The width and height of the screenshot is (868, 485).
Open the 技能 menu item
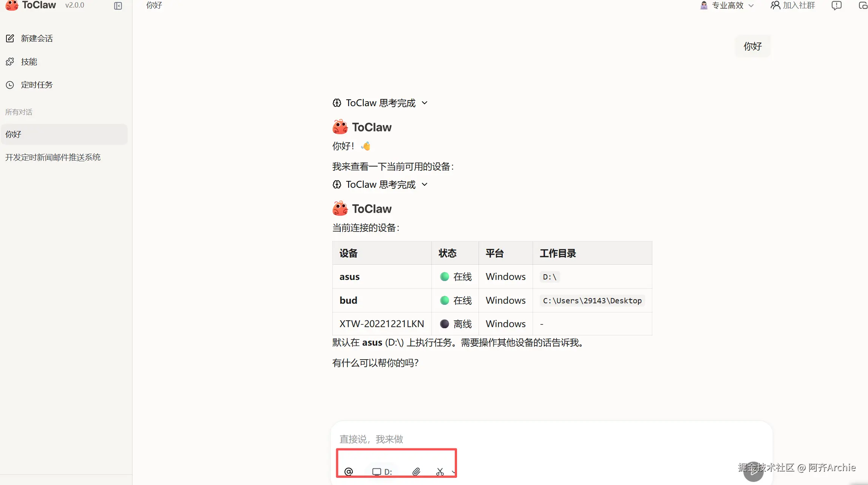coord(29,62)
